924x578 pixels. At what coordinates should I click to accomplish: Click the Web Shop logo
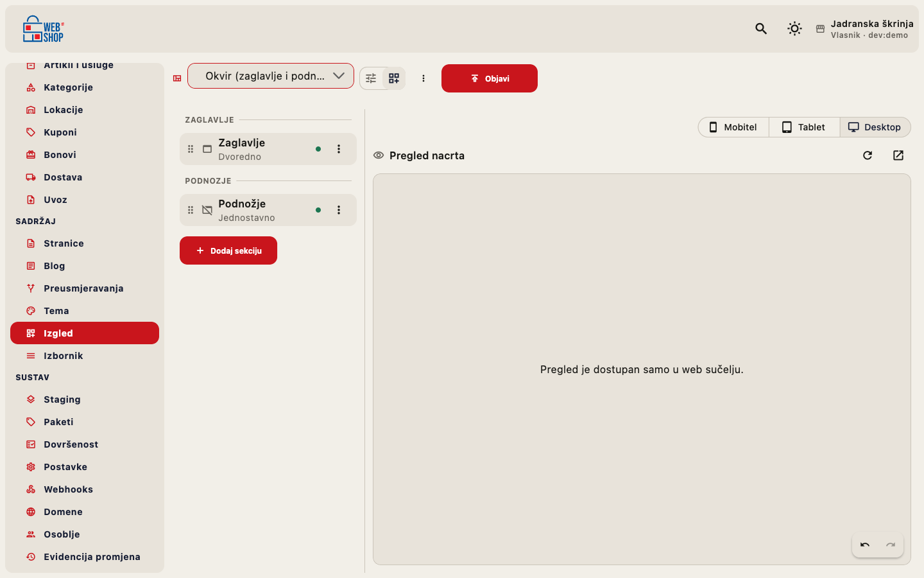coord(44,29)
